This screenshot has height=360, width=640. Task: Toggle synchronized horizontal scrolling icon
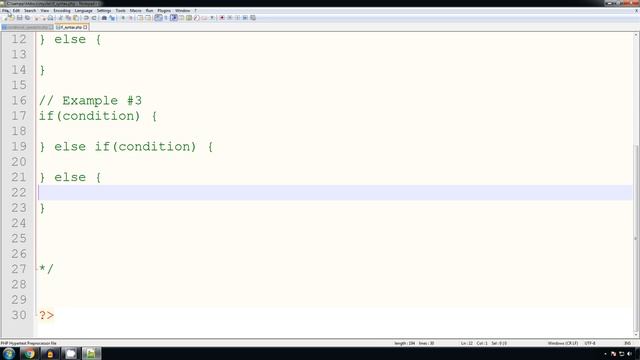(x=148, y=18)
